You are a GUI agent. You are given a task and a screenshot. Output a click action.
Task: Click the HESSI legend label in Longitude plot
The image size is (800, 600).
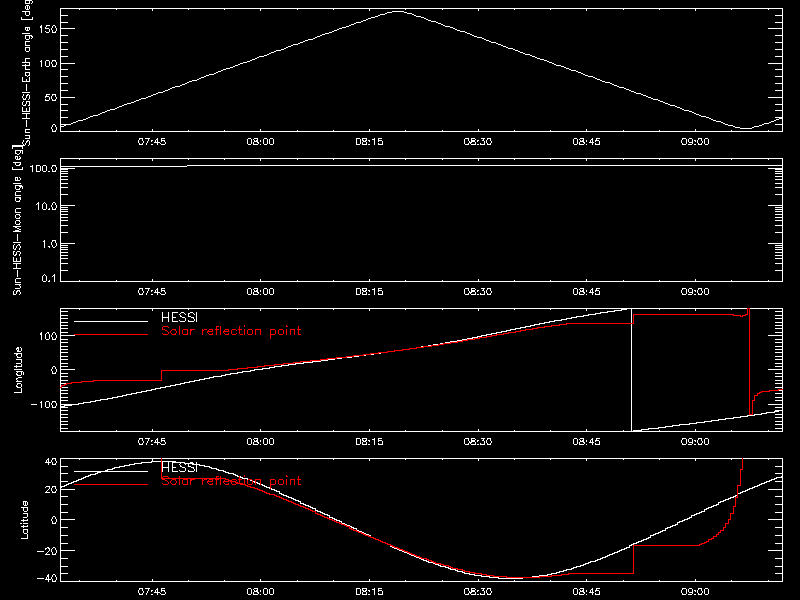(x=179, y=317)
